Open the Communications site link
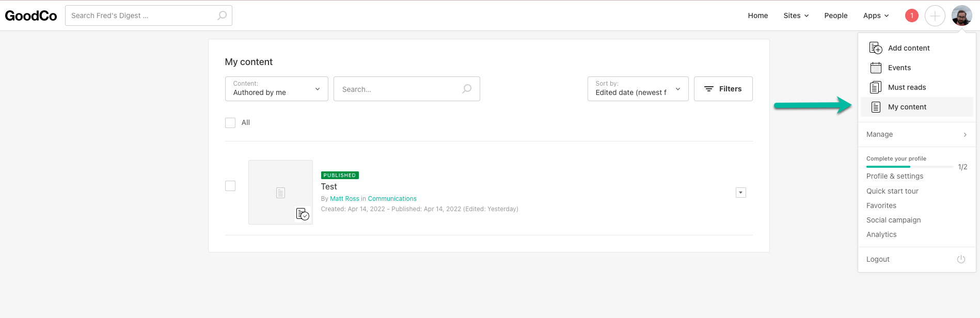Screen dimensions: 980x318 coord(392,199)
